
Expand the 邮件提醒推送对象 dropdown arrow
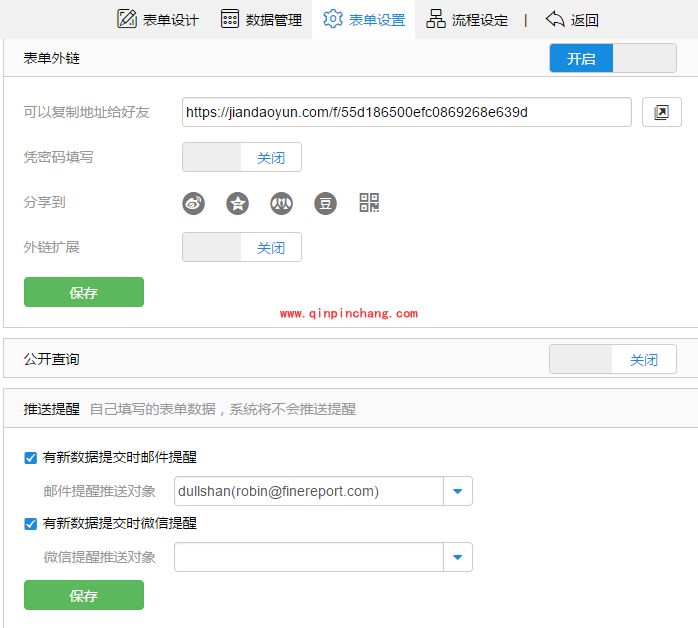(458, 491)
